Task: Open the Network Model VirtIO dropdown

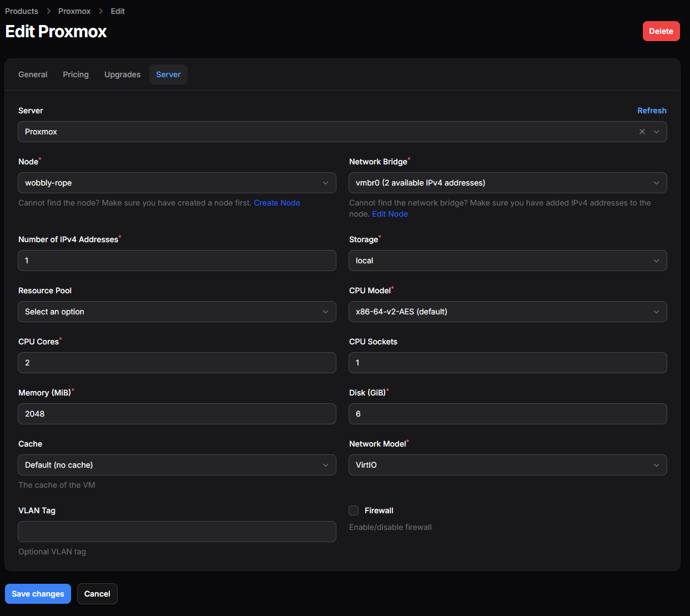Action: point(507,465)
